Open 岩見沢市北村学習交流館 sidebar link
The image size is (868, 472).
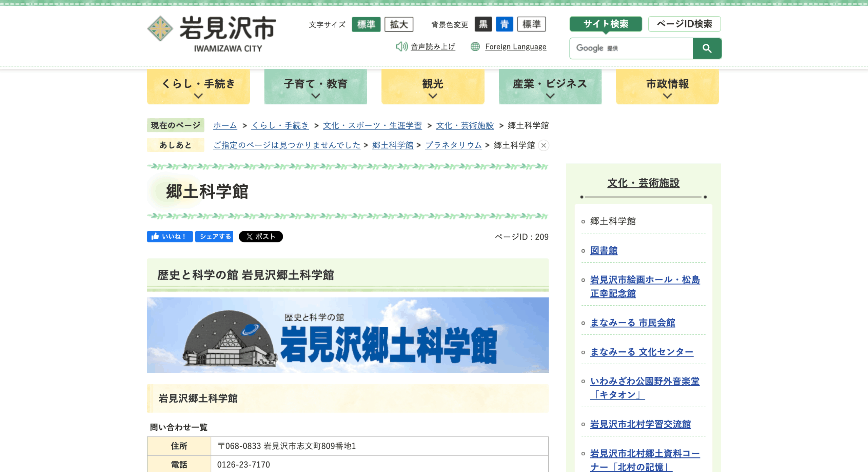pos(640,424)
